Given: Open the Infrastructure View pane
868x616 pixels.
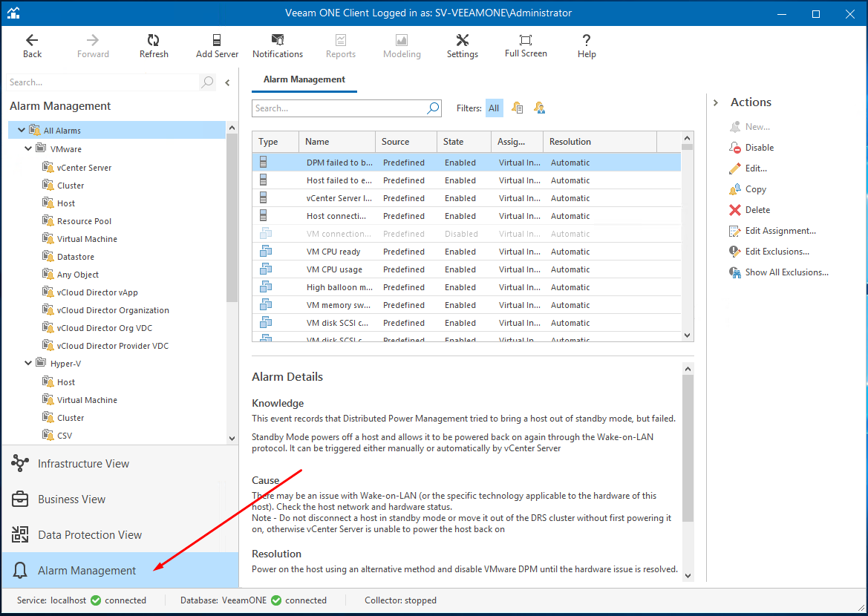Looking at the screenshot, I should tap(83, 464).
